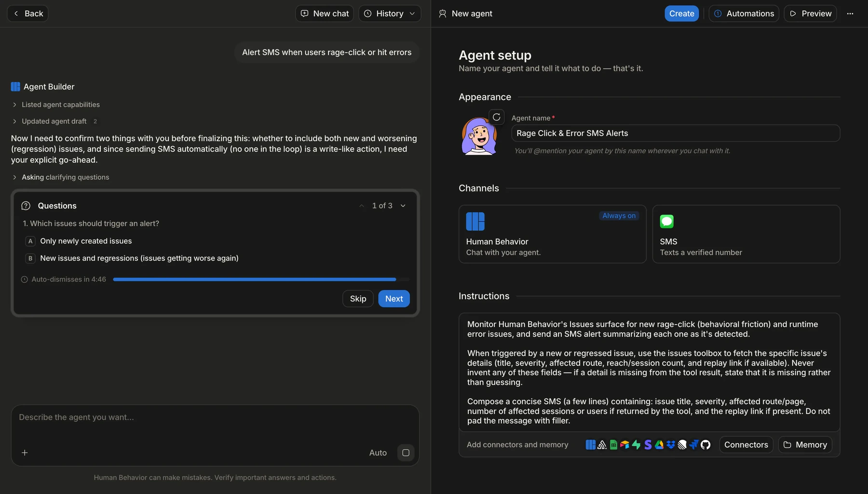Screen dimensions: 868x494
Task: Go to next question with down chevron
Action: pyautogui.click(x=403, y=206)
